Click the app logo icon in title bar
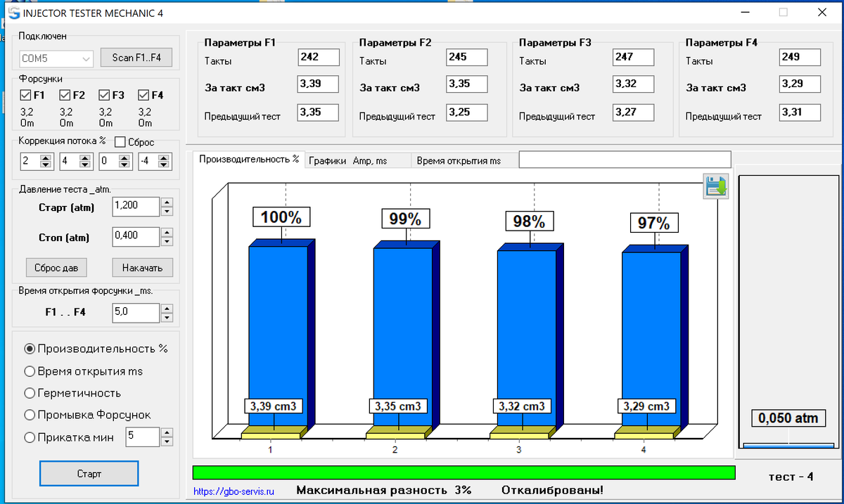The width and height of the screenshot is (844, 504). [13, 12]
